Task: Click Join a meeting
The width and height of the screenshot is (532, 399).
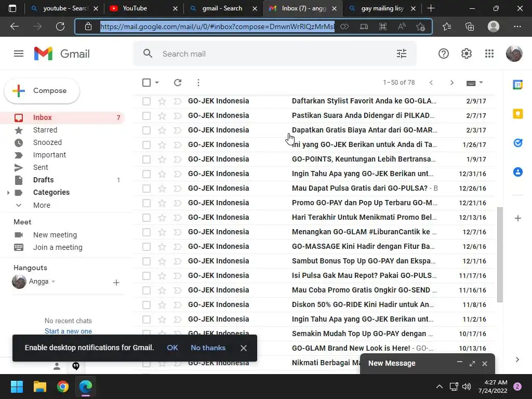Action: (x=58, y=247)
